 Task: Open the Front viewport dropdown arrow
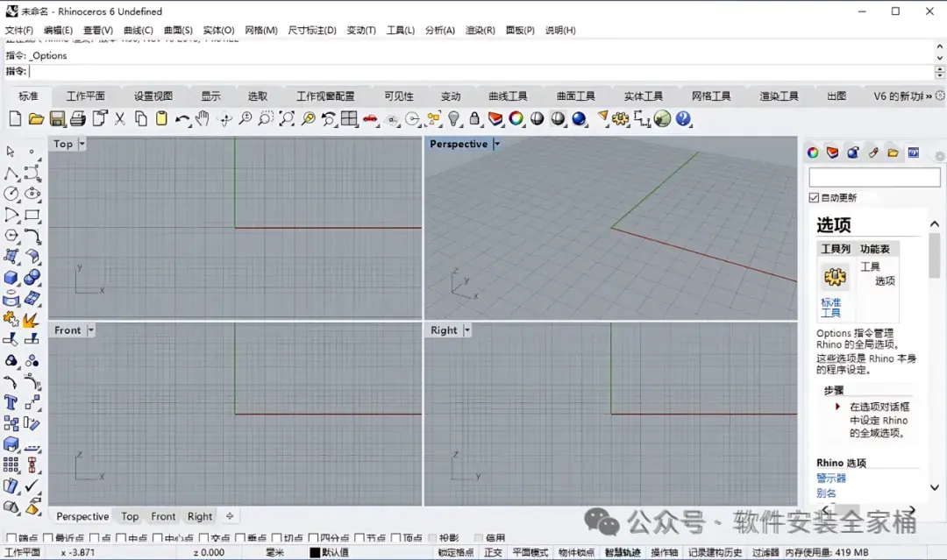point(90,330)
